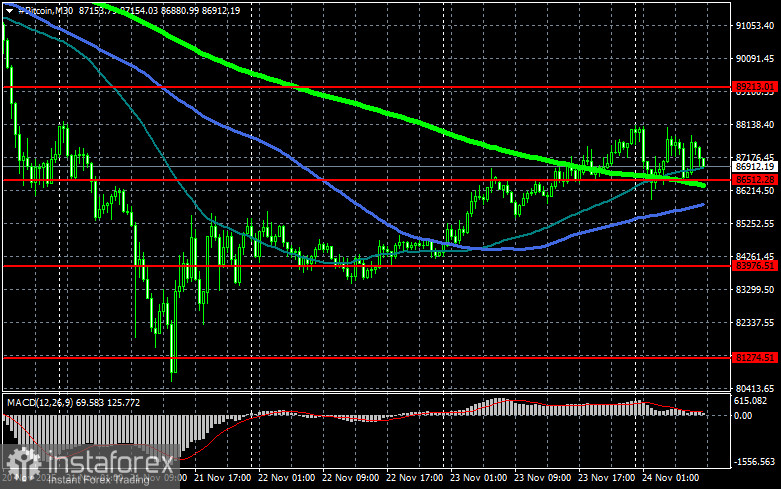Select price axis value 83299.50
Image resolution: width=781 pixels, height=489 pixels.
click(x=755, y=289)
